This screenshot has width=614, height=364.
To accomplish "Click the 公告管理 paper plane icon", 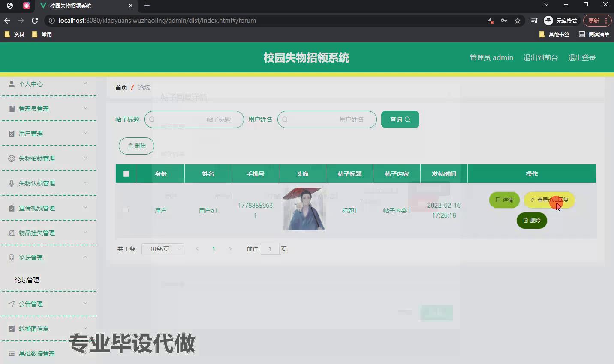I will 12,304.
